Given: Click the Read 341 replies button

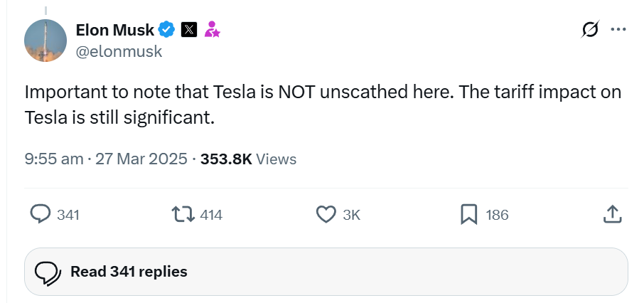Looking at the screenshot, I should (x=326, y=272).
